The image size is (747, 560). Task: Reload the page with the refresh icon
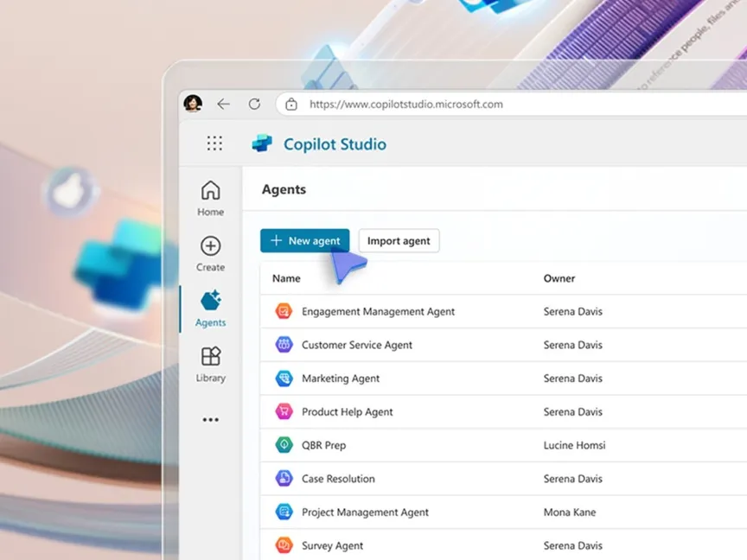click(x=254, y=104)
